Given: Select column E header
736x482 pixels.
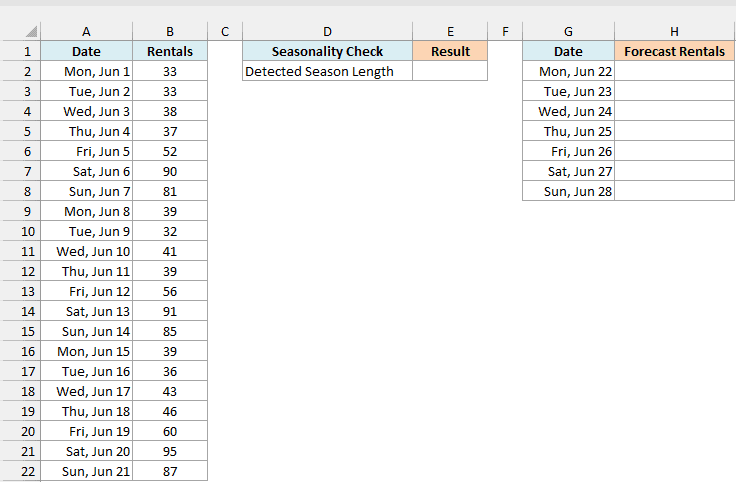Looking at the screenshot, I should [450, 31].
